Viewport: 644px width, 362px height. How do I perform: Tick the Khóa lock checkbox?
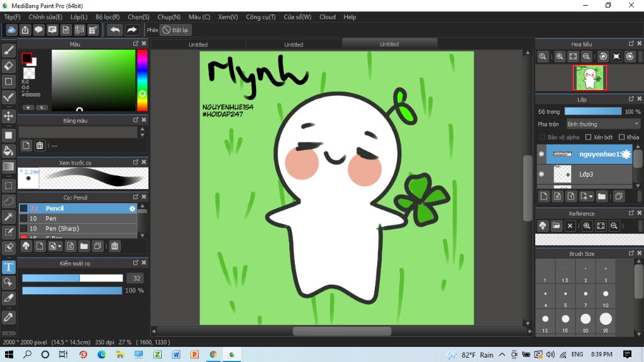(x=621, y=137)
